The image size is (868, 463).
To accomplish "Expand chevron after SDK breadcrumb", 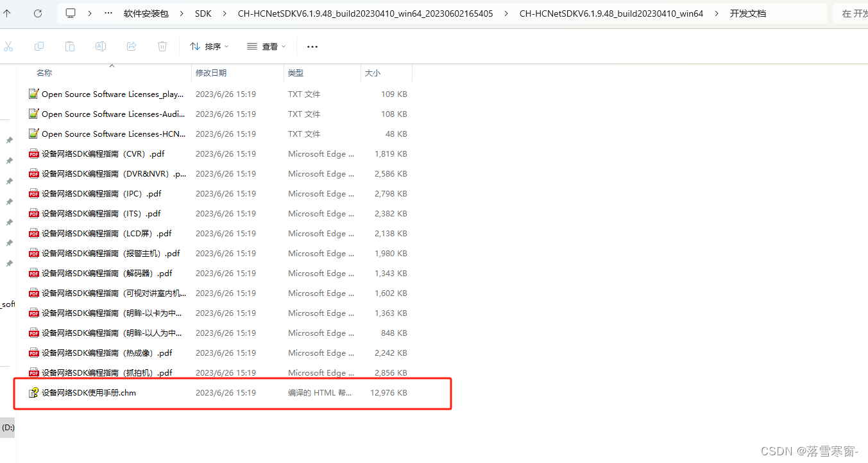I will tap(224, 13).
